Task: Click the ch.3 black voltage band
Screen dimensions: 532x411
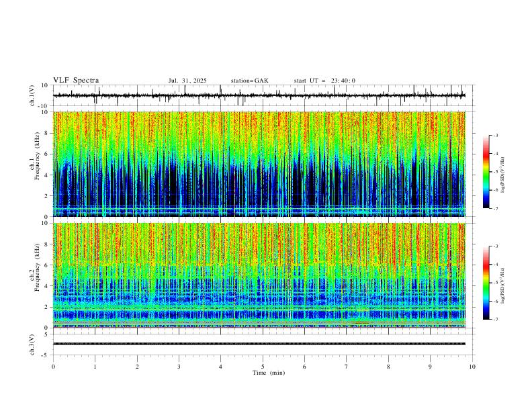Action: coord(259,344)
